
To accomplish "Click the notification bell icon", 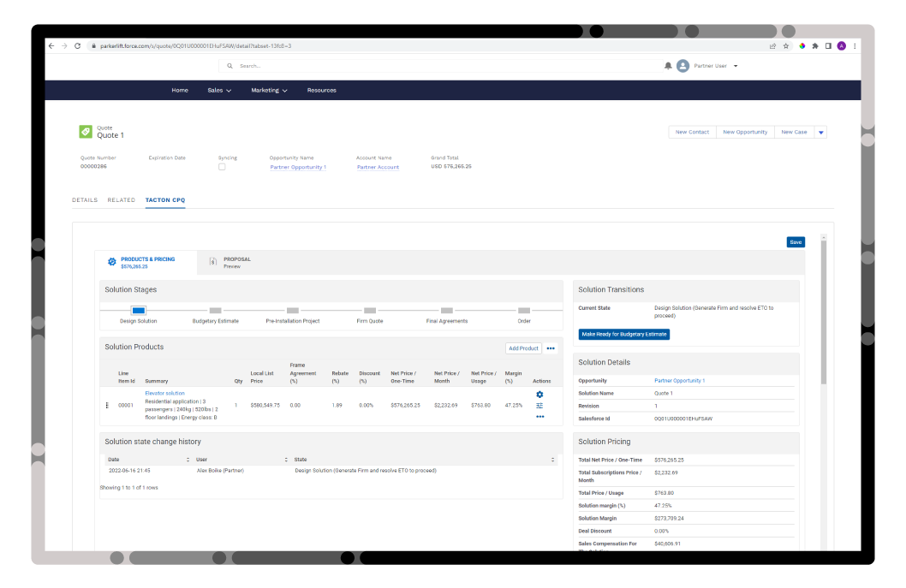I will click(668, 65).
